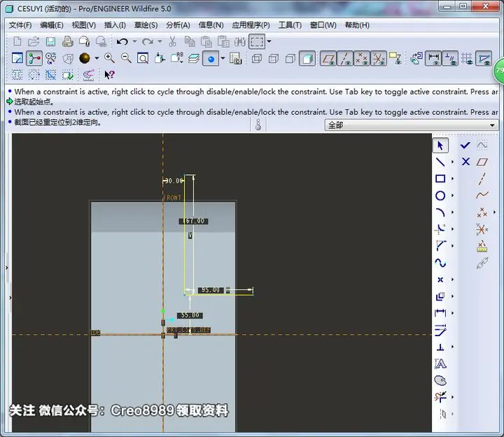504x437 pixels.
Task: Open the 分析(A) menu
Action: coord(178,25)
